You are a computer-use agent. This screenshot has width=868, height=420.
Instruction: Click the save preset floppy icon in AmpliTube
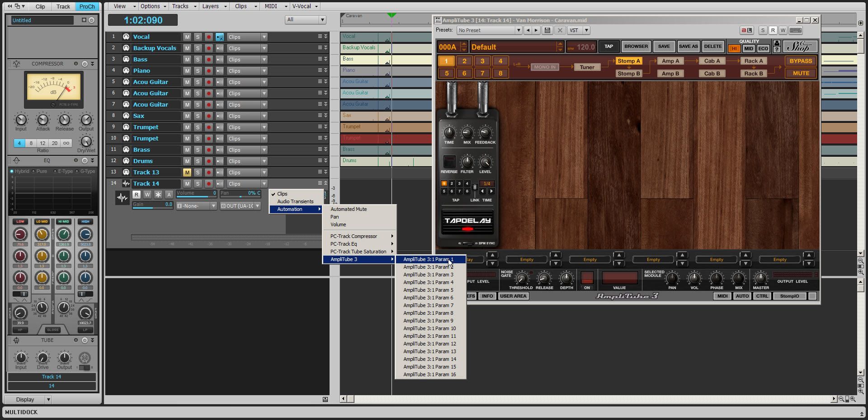547,30
